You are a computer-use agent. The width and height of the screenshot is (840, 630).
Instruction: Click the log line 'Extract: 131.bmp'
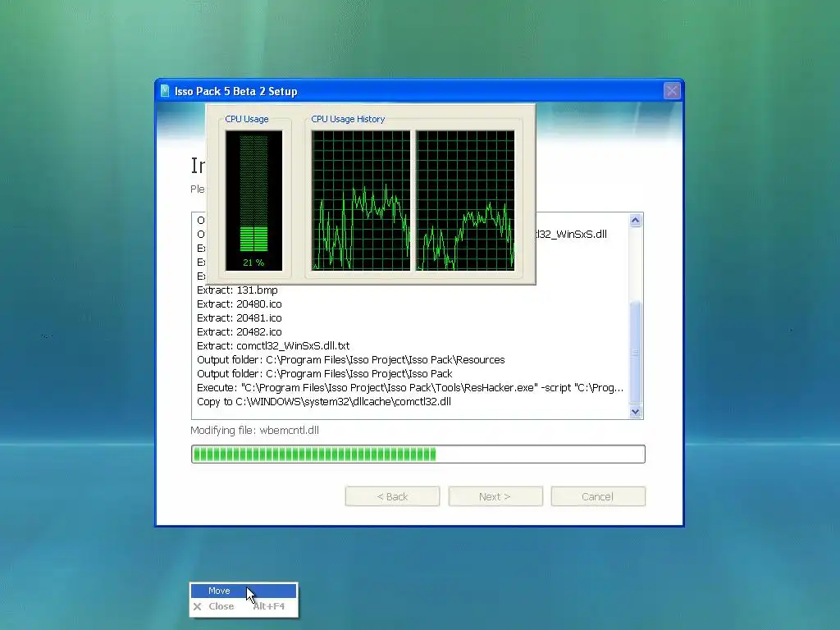tap(237, 290)
